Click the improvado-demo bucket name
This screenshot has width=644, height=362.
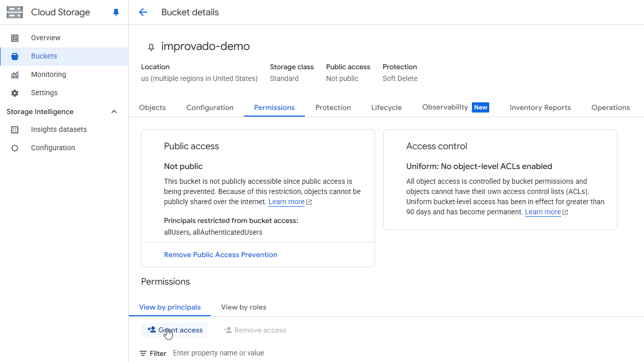point(206,46)
